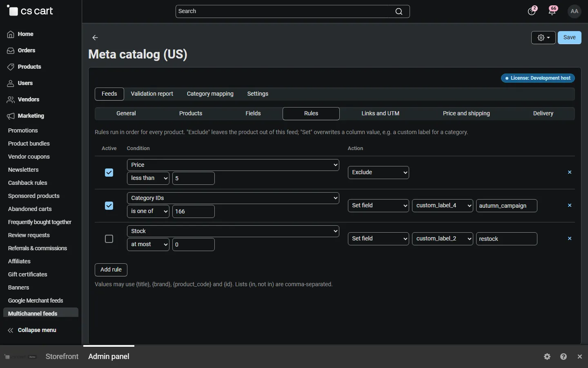Open the Delivery sub-tab
Image resolution: width=588 pixels, height=368 pixels.
(x=543, y=114)
